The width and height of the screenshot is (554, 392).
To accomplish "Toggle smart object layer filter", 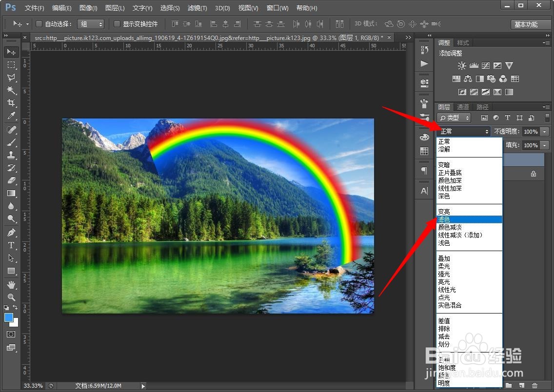I will pos(531,118).
